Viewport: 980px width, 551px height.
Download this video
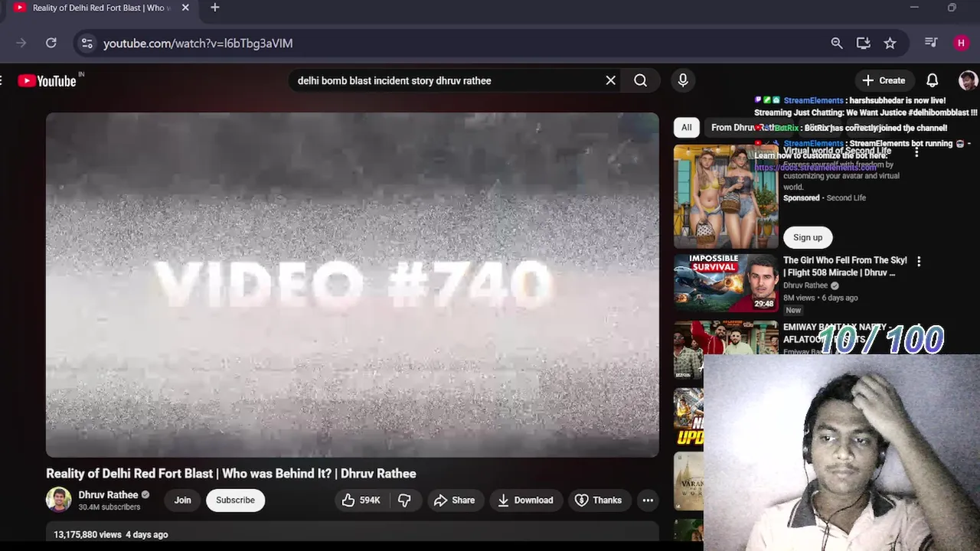coord(526,500)
